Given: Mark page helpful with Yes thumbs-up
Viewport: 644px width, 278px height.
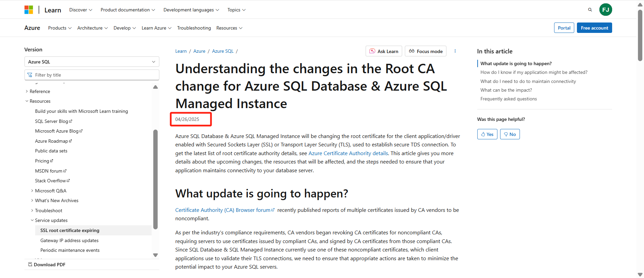Looking at the screenshot, I should pyautogui.click(x=487, y=134).
